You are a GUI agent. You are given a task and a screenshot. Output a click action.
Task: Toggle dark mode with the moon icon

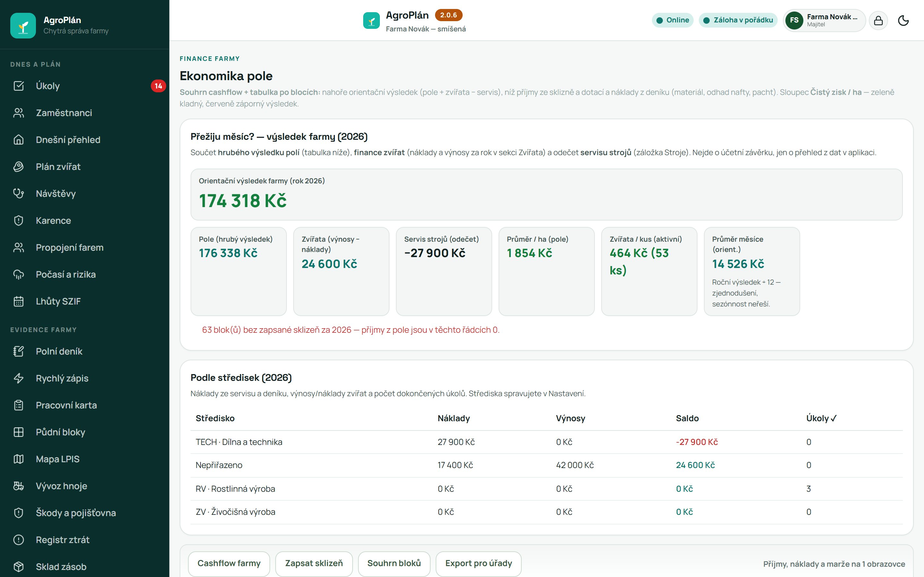coord(903,20)
